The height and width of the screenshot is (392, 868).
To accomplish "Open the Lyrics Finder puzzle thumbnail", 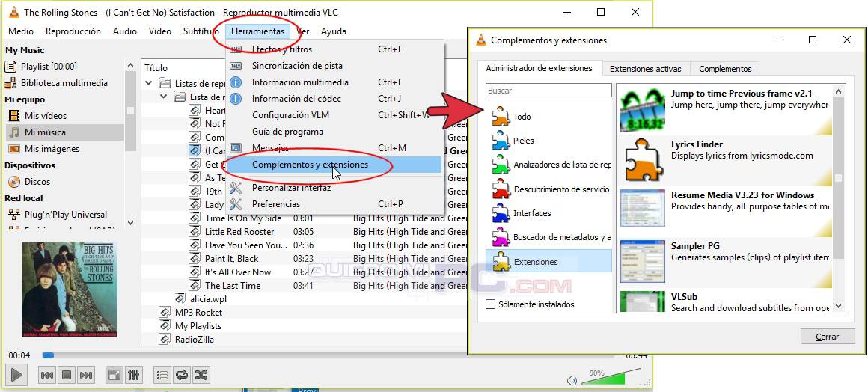I will coord(642,161).
